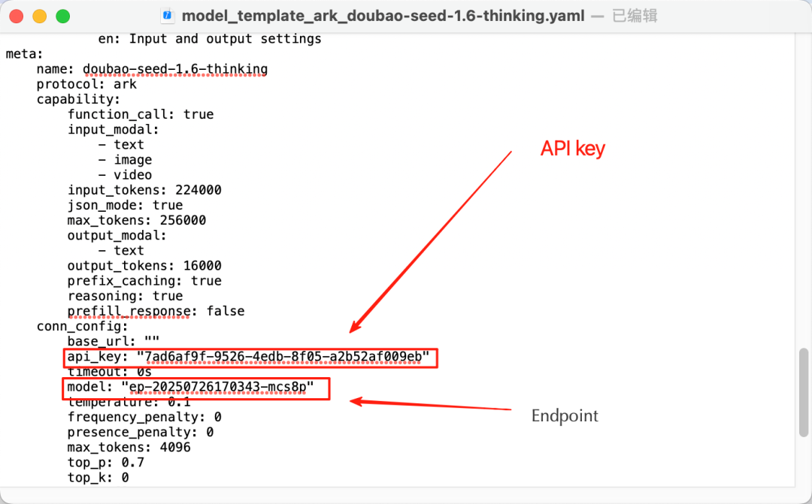The width and height of the screenshot is (812, 504).
Task: Minimize the window with the yellow button
Action: (x=40, y=16)
